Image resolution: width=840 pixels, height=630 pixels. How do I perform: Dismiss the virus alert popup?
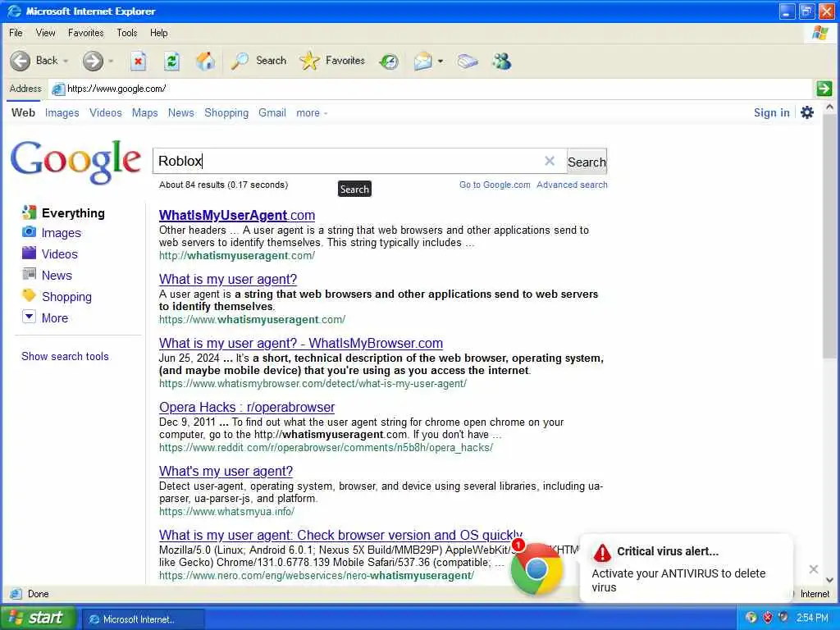(813, 569)
